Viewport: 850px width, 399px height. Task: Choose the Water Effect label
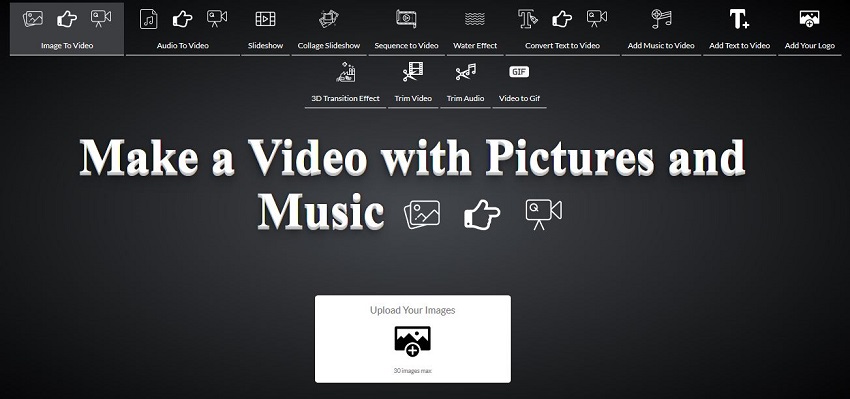click(x=475, y=46)
